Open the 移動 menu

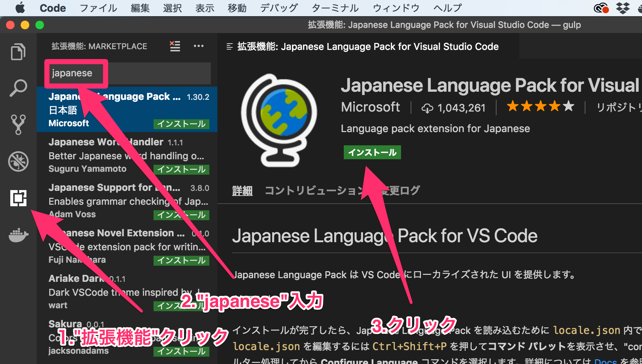point(237,8)
